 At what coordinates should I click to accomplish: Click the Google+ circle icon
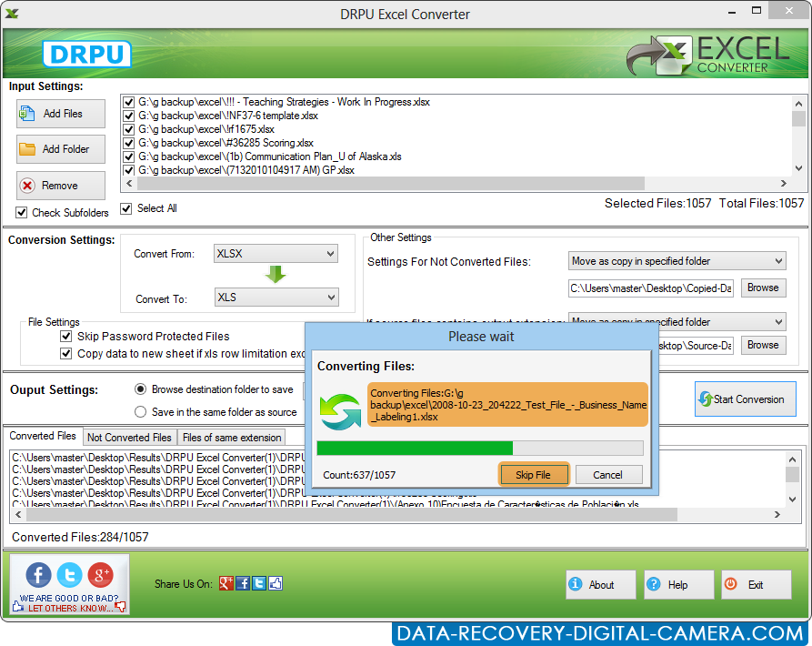tap(101, 575)
